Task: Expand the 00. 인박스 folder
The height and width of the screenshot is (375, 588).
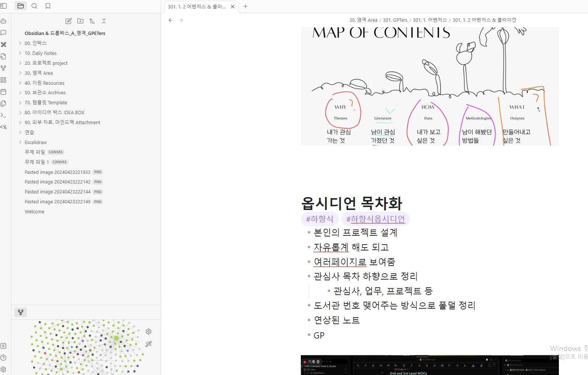Action: (x=20, y=43)
